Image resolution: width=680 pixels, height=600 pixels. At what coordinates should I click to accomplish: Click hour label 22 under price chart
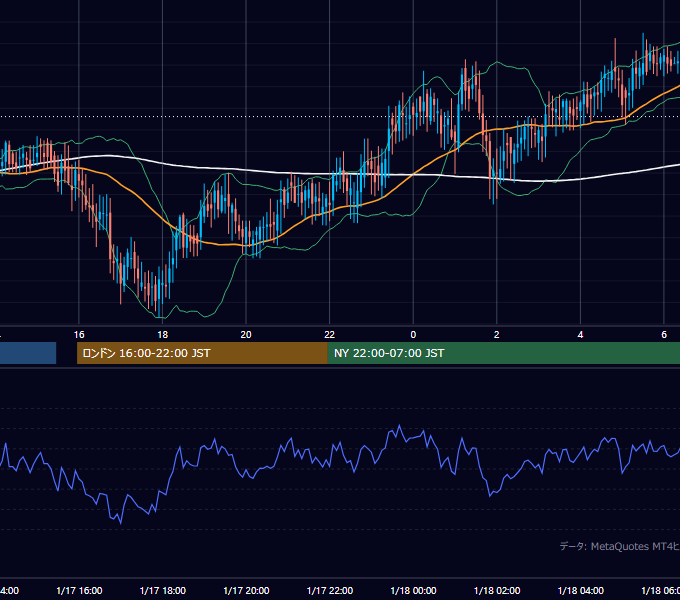pyautogui.click(x=330, y=335)
